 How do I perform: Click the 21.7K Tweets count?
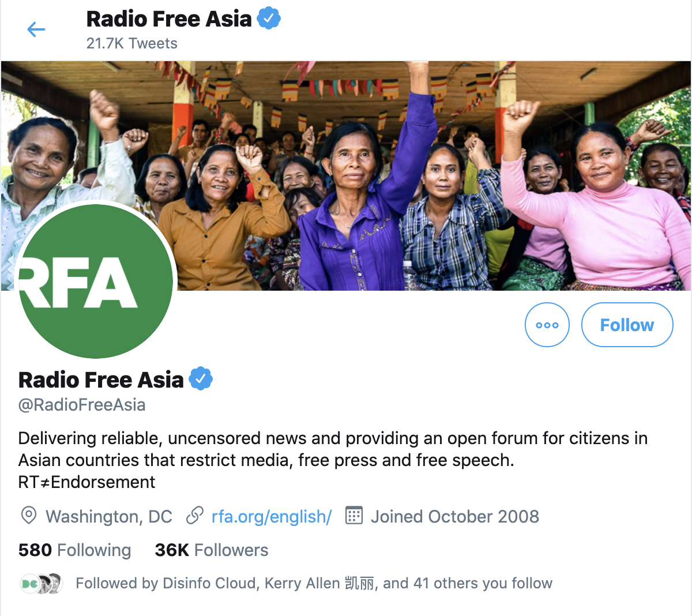click(132, 43)
